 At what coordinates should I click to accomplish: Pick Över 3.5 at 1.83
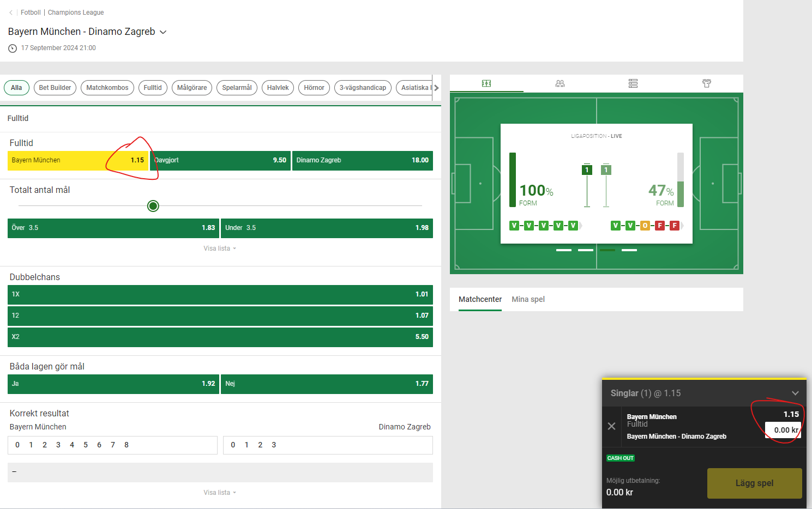pos(113,228)
